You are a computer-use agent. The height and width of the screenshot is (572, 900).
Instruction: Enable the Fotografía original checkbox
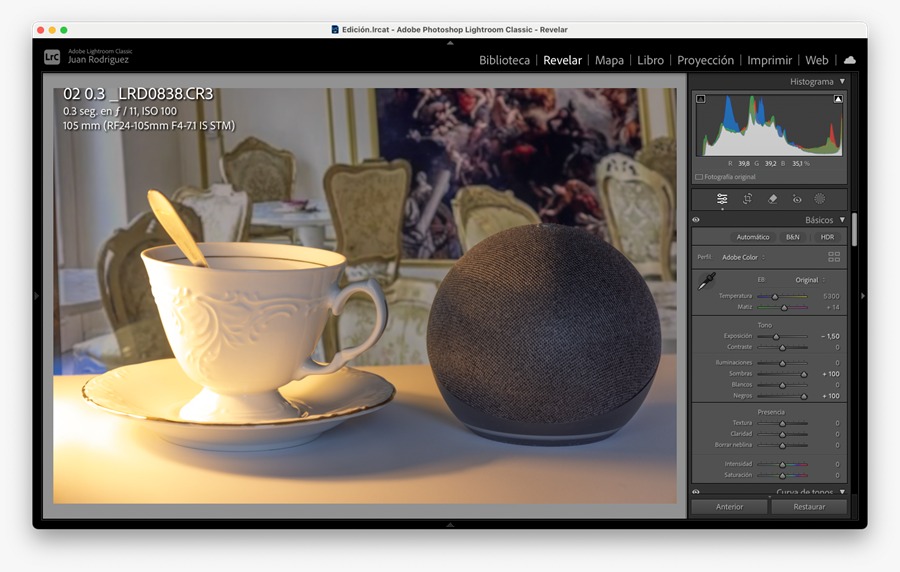point(699,177)
